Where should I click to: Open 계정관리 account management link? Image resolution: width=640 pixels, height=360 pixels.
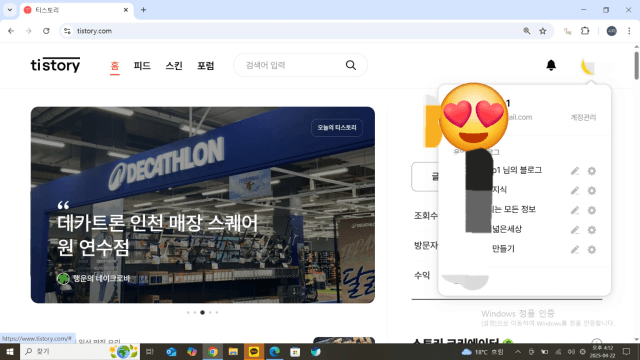pyautogui.click(x=583, y=118)
